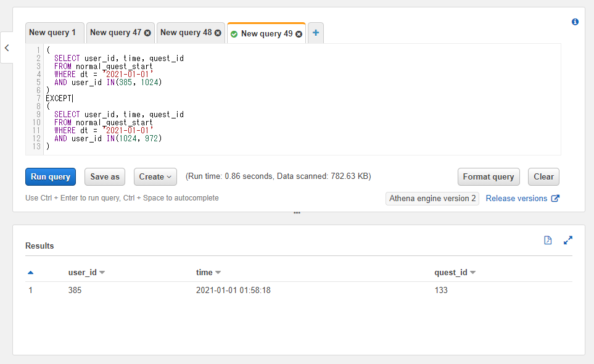The width and height of the screenshot is (594, 364).
Task: Click green success check on New query 49
Action: point(234,34)
